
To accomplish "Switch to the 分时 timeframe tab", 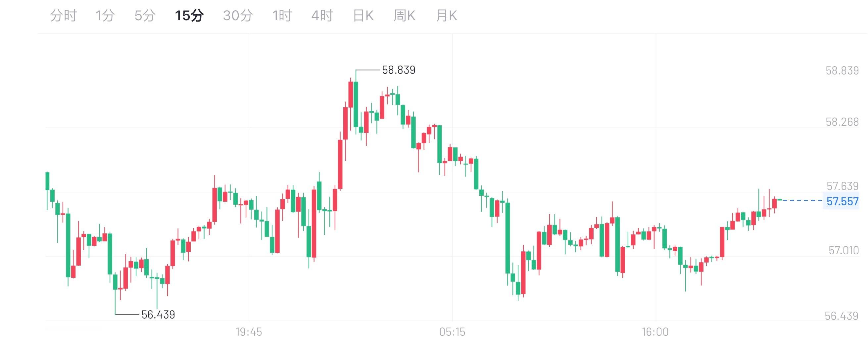I will 63,15.
